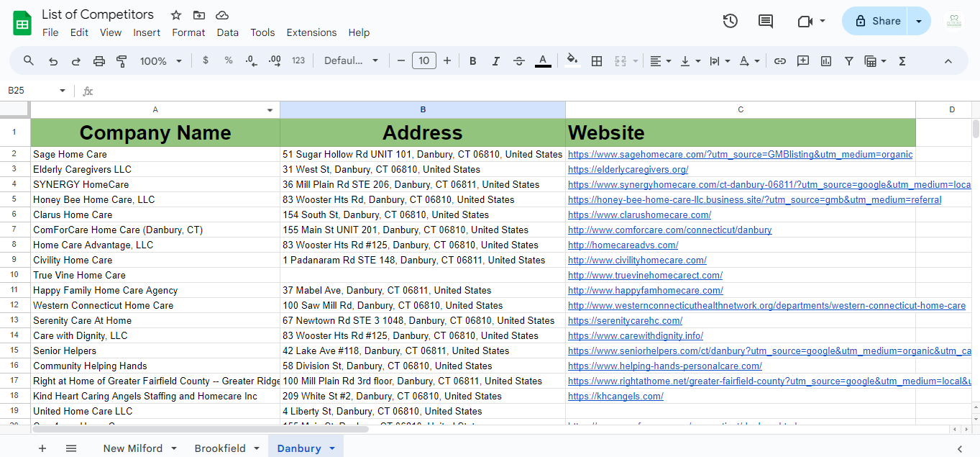Image resolution: width=980 pixels, height=457 pixels.
Task: Open more number formats 123
Action: coord(298,60)
